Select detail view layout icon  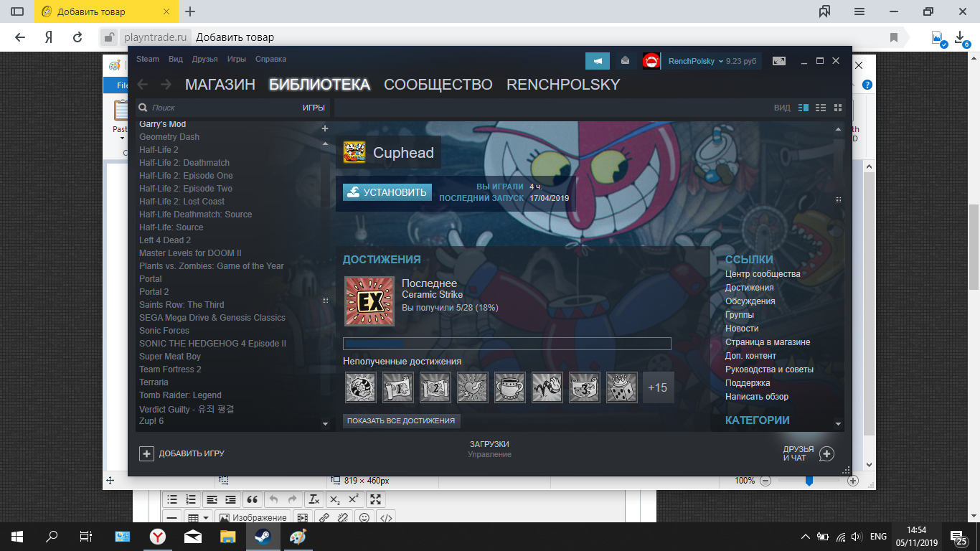pyautogui.click(x=804, y=108)
